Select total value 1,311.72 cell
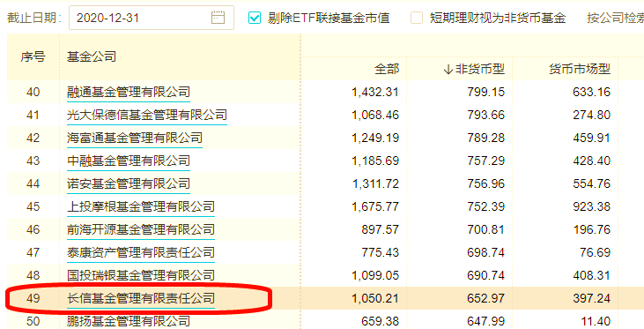This screenshot has height=329, width=644. (375, 183)
